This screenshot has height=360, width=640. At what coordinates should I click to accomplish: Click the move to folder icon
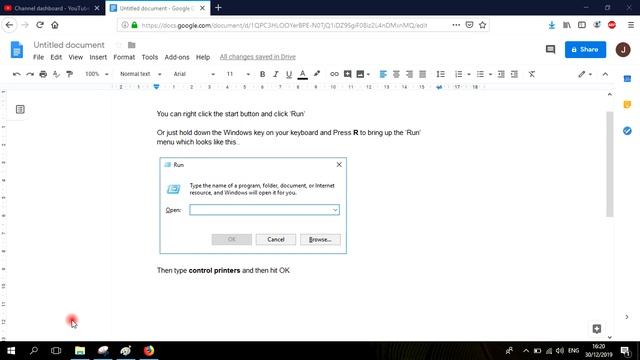131,45
